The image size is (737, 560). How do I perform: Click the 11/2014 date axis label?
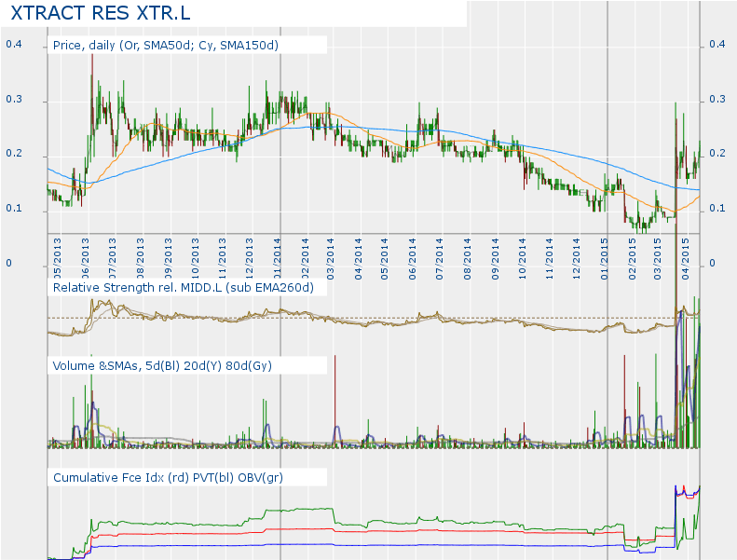pyautogui.click(x=550, y=259)
